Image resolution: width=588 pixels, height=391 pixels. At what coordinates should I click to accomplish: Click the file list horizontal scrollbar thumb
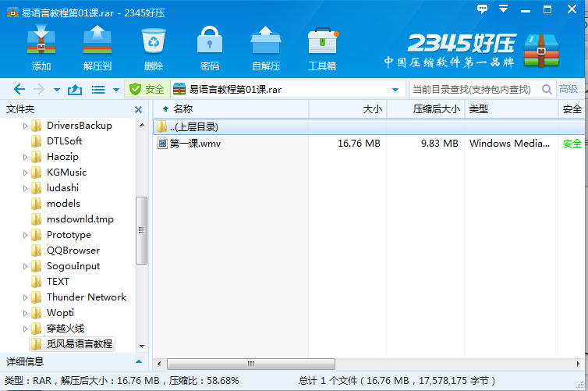[x=251, y=364]
